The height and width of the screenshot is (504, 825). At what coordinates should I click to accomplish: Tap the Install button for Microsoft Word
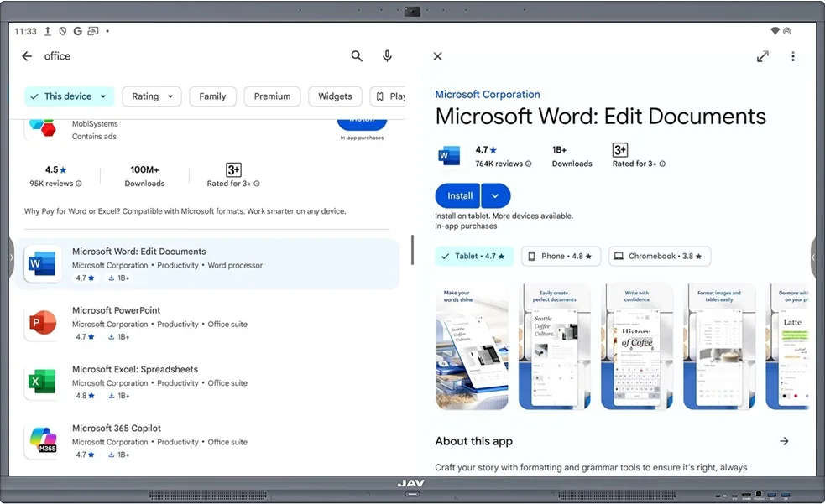point(457,195)
